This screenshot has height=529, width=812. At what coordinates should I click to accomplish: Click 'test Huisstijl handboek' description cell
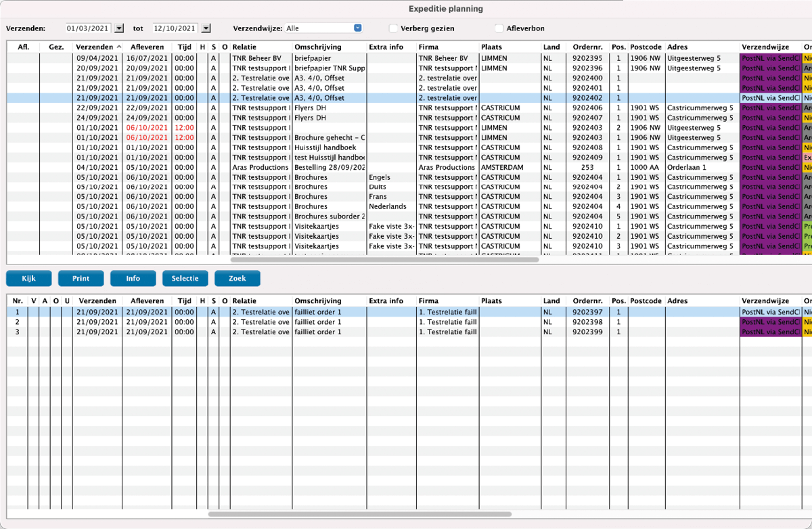pos(330,158)
